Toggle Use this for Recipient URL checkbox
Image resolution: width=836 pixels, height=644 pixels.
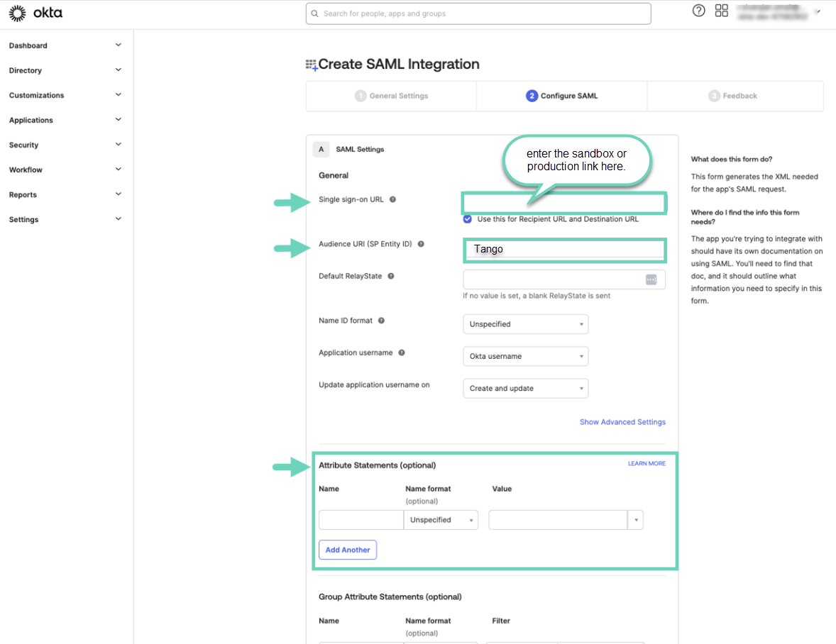click(468, 219)
